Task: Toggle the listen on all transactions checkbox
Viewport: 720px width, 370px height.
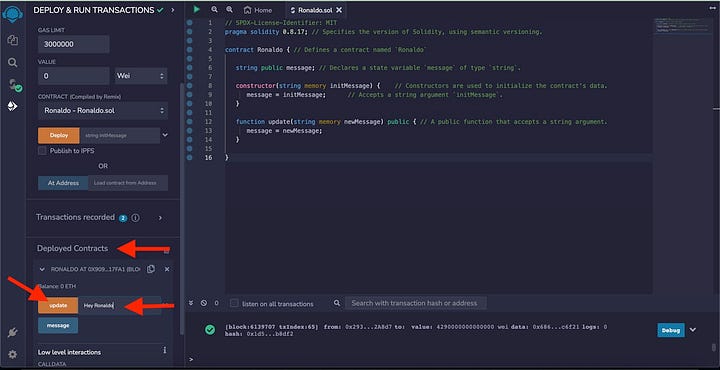Action: pos(234,303)
